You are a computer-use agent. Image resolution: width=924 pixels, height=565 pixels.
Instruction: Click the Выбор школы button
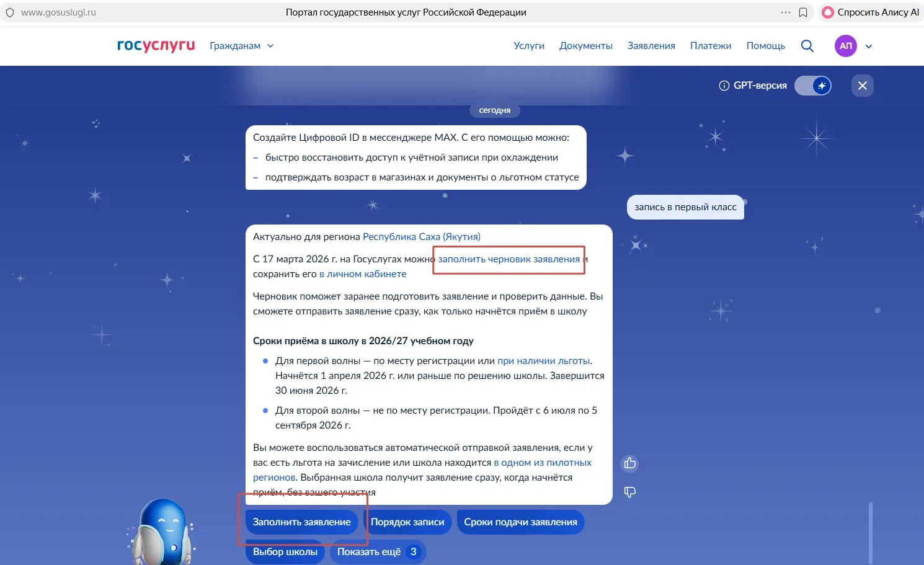[x=285, y=552]
